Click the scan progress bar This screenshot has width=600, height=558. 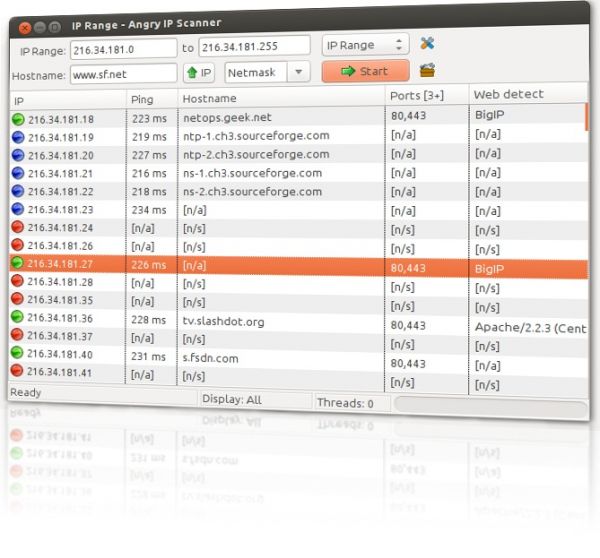pos(492,404)
